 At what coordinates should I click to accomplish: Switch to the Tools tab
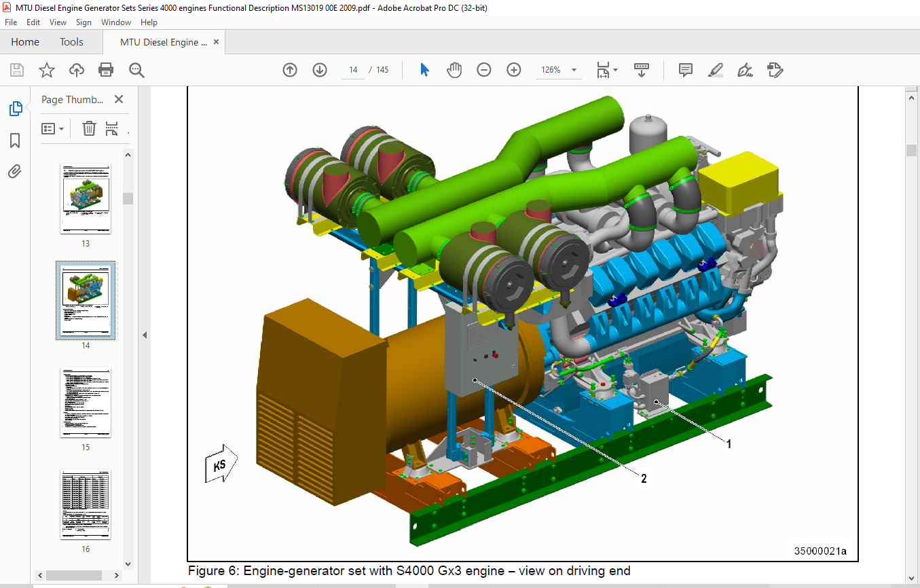(x=71, y=42)
